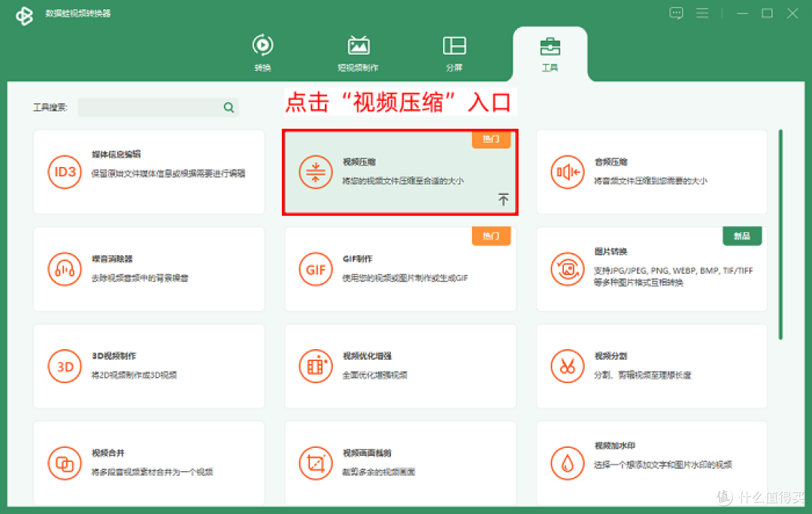Screen dimensions: 812x514
Task: Open the 视频压缩 card title
Action: click(x=359, y=163)
